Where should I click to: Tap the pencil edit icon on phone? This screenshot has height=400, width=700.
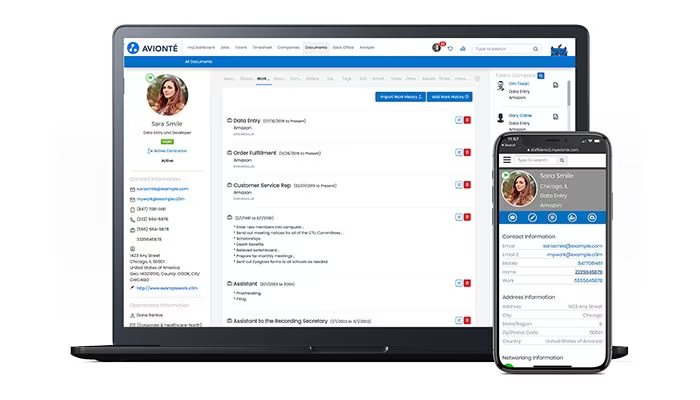tap(532, 217)
